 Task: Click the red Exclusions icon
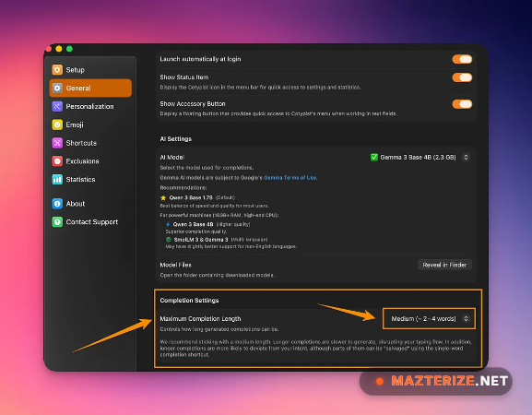[x=57, y=160]
